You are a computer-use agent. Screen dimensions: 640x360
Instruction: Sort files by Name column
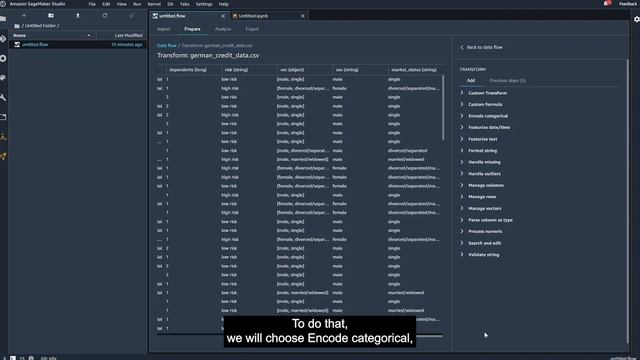tap(53, 36)
